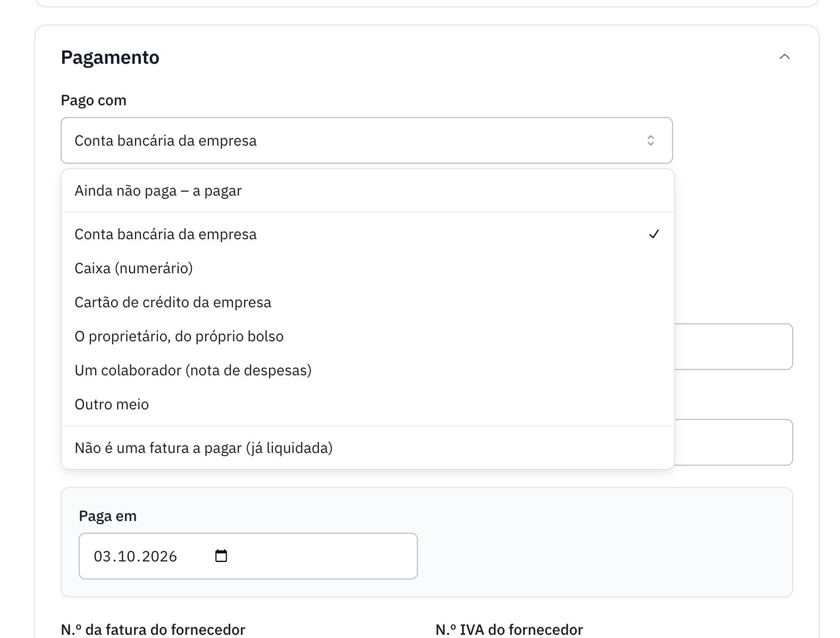Choose 'Um colaborador (nota de despesas)'

point(368,371)
